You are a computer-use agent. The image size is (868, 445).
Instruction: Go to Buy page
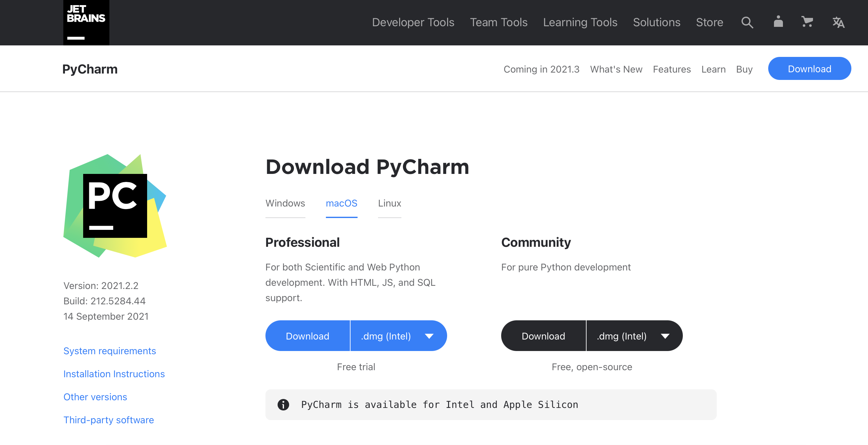coord(744,69)
